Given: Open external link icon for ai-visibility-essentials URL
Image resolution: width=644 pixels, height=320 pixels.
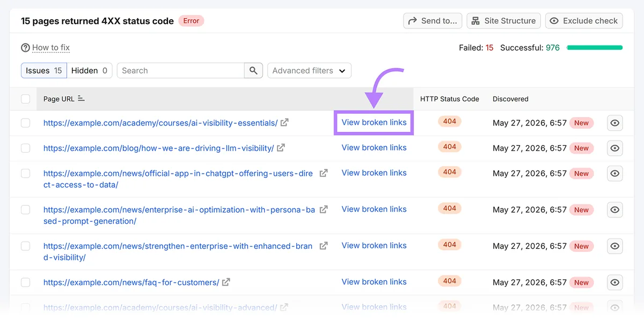Looking at the screenshot, I should 284,123.
